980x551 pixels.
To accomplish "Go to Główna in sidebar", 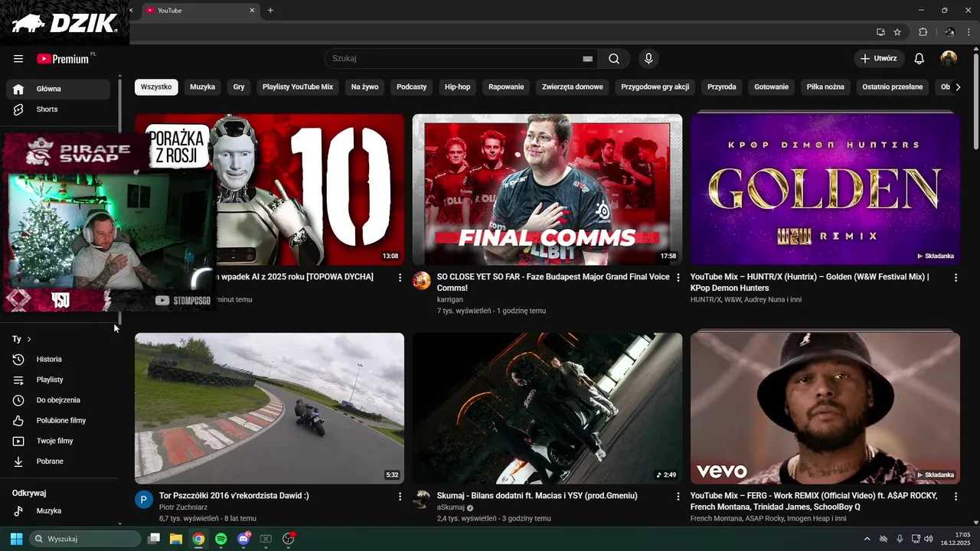I will click(58, 89).
